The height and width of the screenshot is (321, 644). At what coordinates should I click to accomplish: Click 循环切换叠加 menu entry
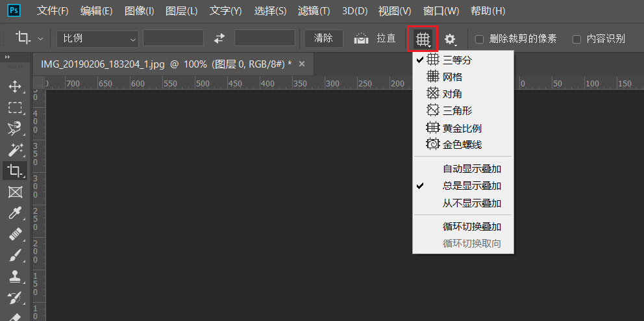[x=463, y=227]
